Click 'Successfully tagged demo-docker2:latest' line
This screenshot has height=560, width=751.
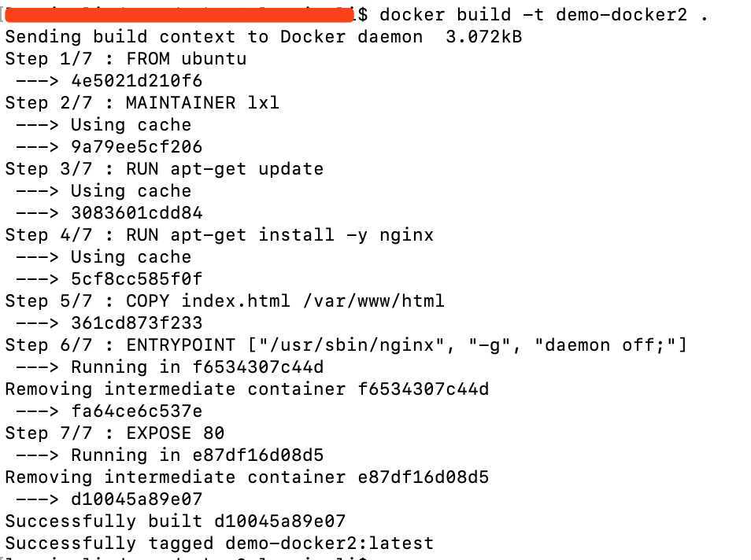[220, 543]
